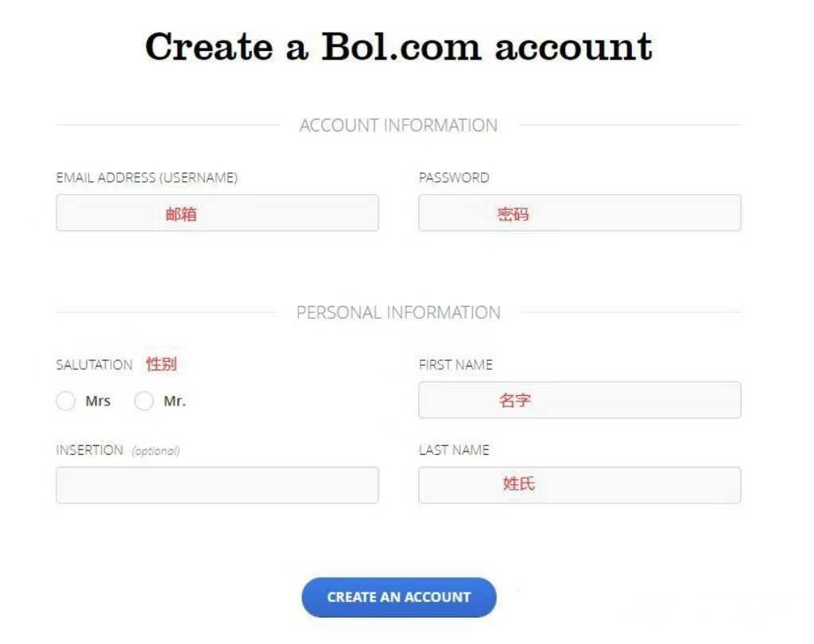The width and height of the screenshot is (814, 644).
Task: Click the Salutation label text
Action: [x=94, y=365]
